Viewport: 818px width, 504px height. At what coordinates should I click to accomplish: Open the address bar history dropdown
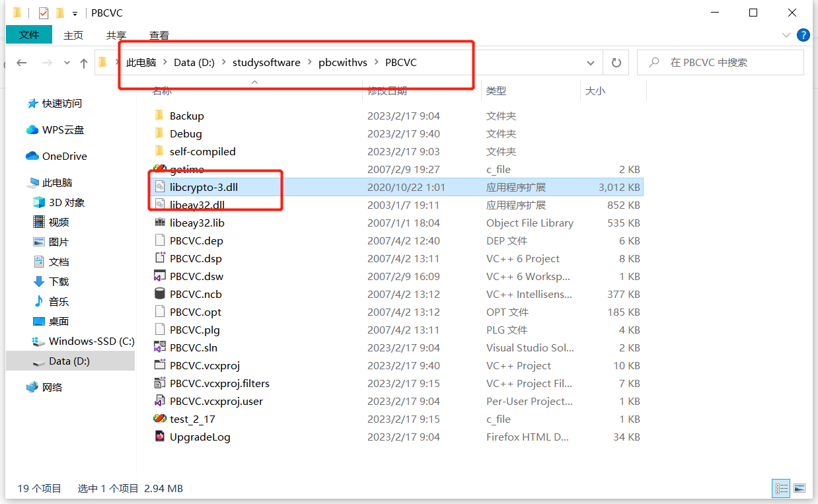[590, 62]
